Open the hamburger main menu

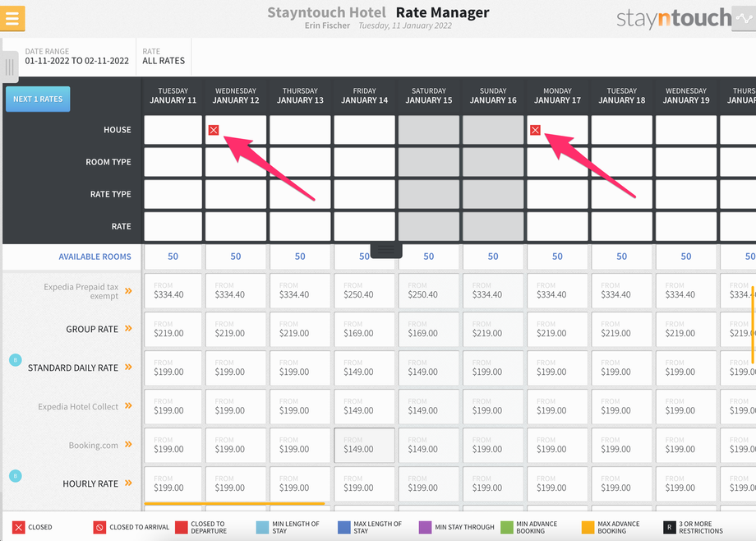coord(12,18)
